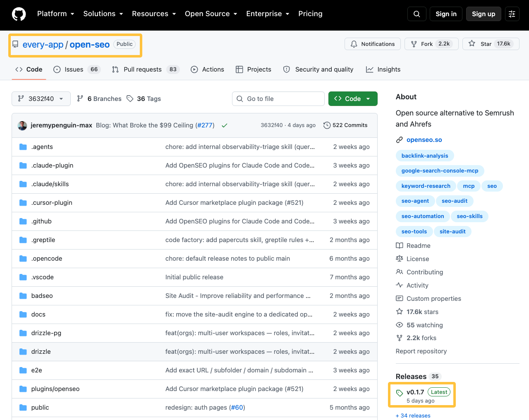The height and width of the screenshot is (420, 529).
Task: Click the eye icon beside 55 watching
Action: (399, 325)
